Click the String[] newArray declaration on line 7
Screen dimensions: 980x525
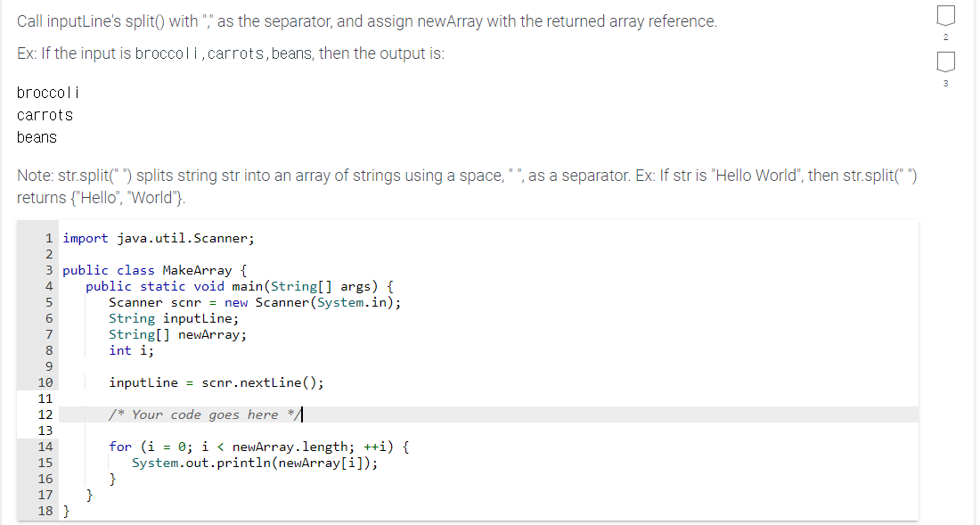[178, 333]
